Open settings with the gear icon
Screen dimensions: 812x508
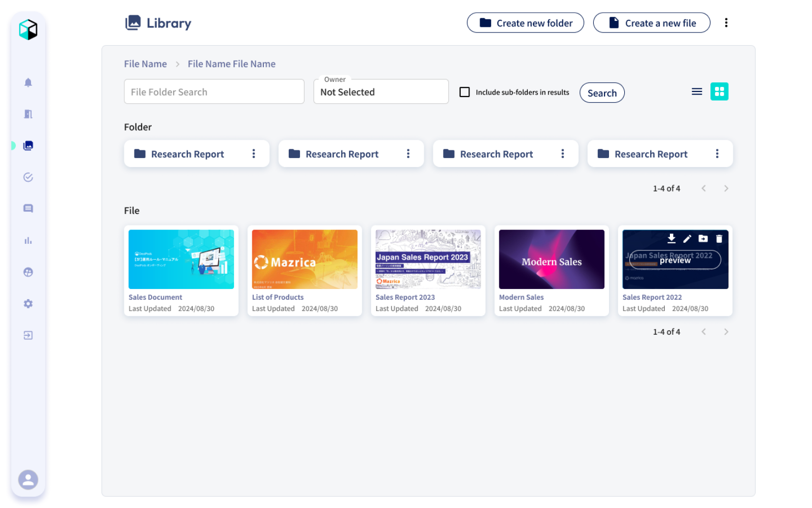28,303
